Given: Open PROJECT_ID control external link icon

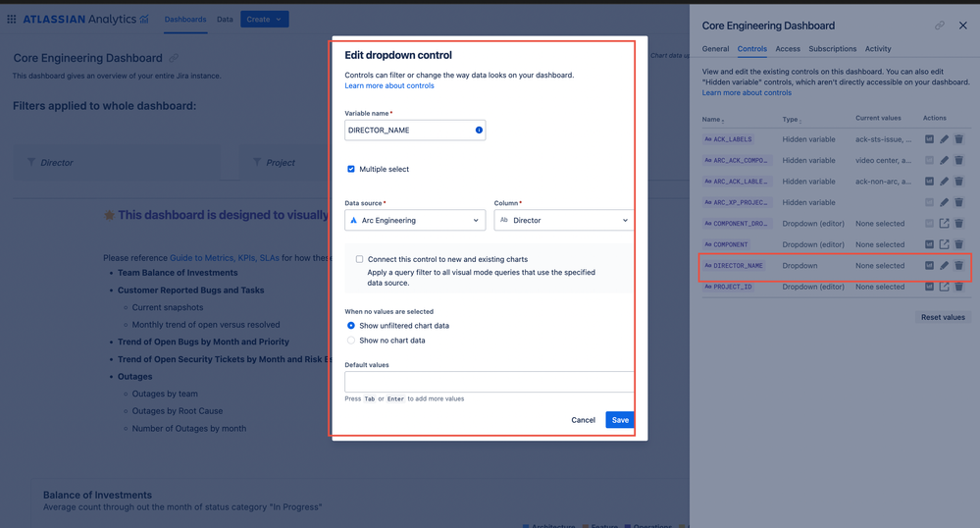Looking at the screenshot, I should (944, 287).
